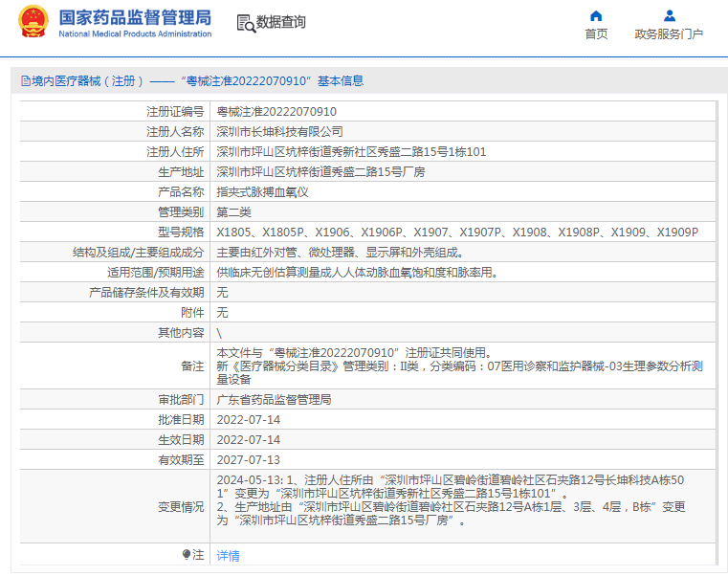The height and width of the screenshot is (576, 728).
Task: Select approving department 广东省药品监督管理局
Action: click(274, 400)
